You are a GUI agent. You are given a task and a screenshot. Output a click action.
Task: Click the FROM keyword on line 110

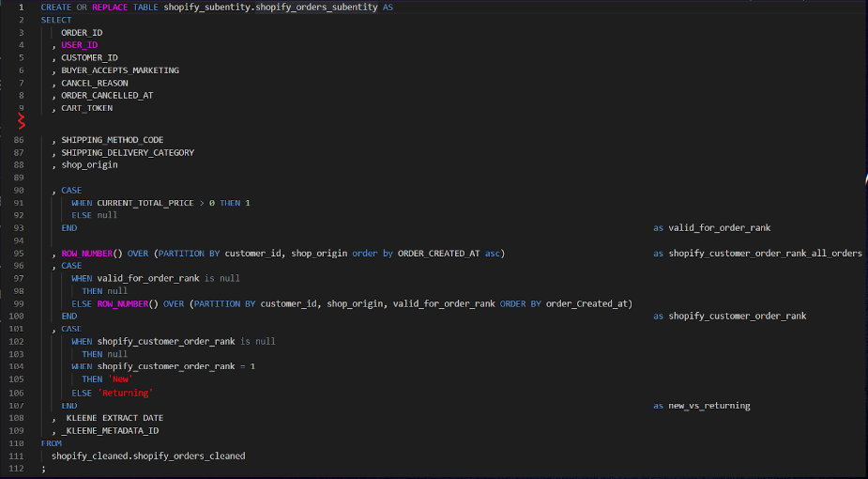click(51, 443)
